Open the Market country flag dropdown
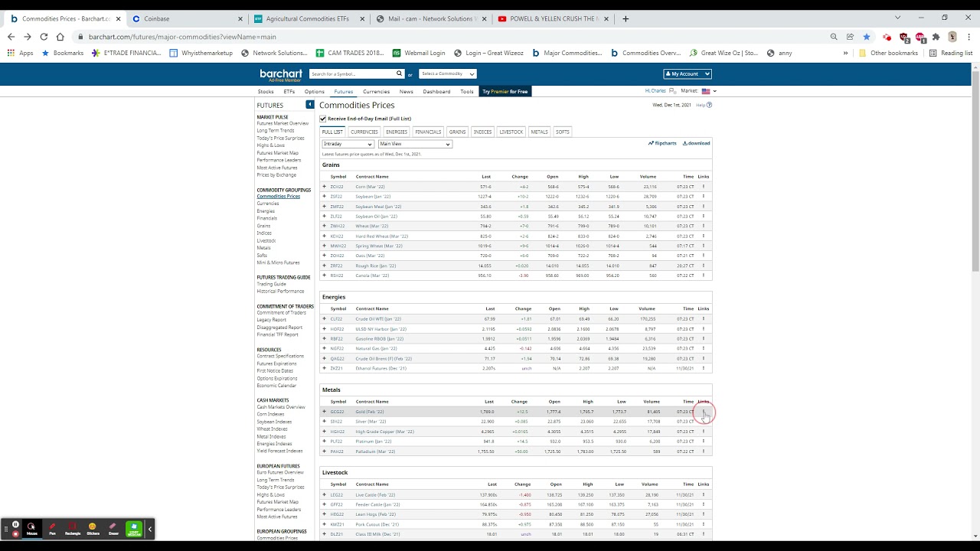This screenshot has width=980, height=551. tap(709, 91)
